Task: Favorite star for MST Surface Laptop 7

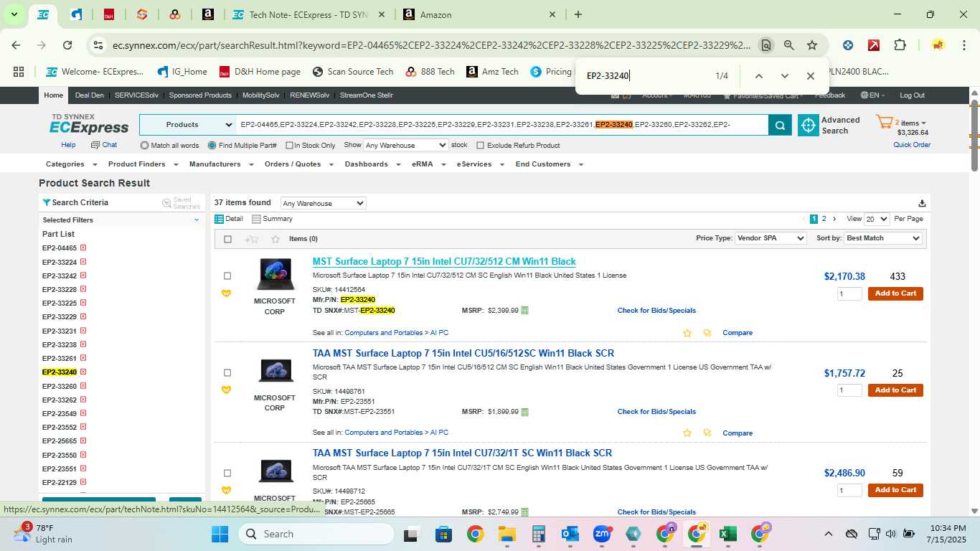Action: 687,333
